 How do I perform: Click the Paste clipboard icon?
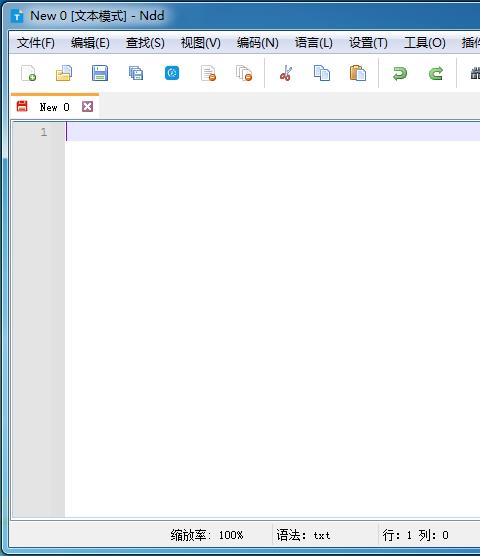[358, 73]
